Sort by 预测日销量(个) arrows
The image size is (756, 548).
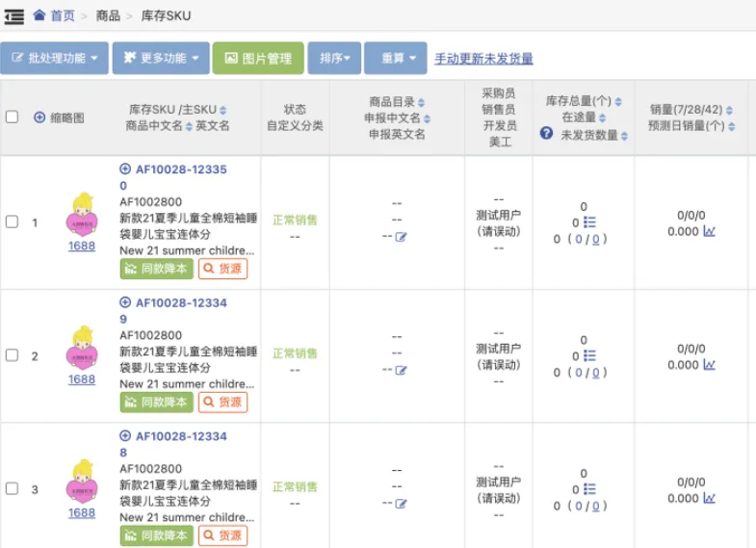coord(732,127)
